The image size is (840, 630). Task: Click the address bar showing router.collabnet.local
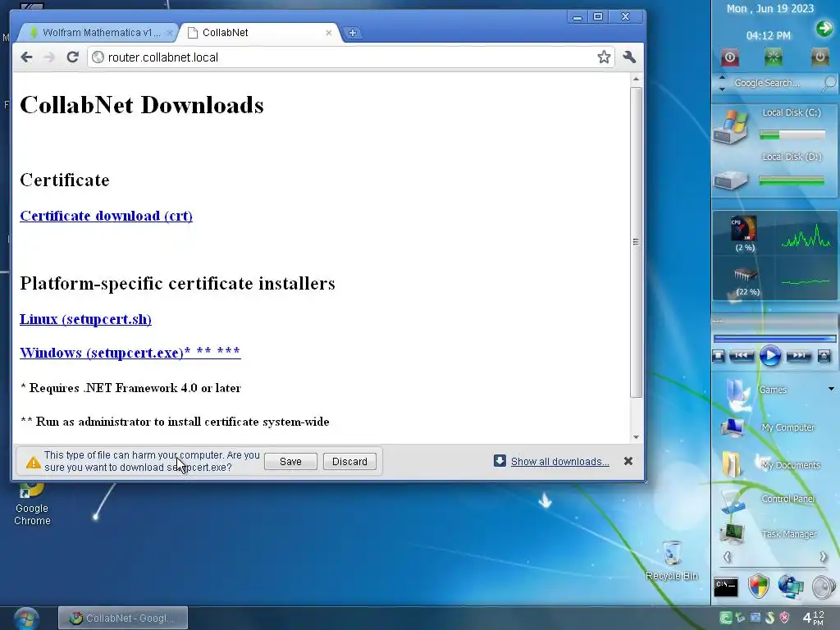click(x=351, y=57)
